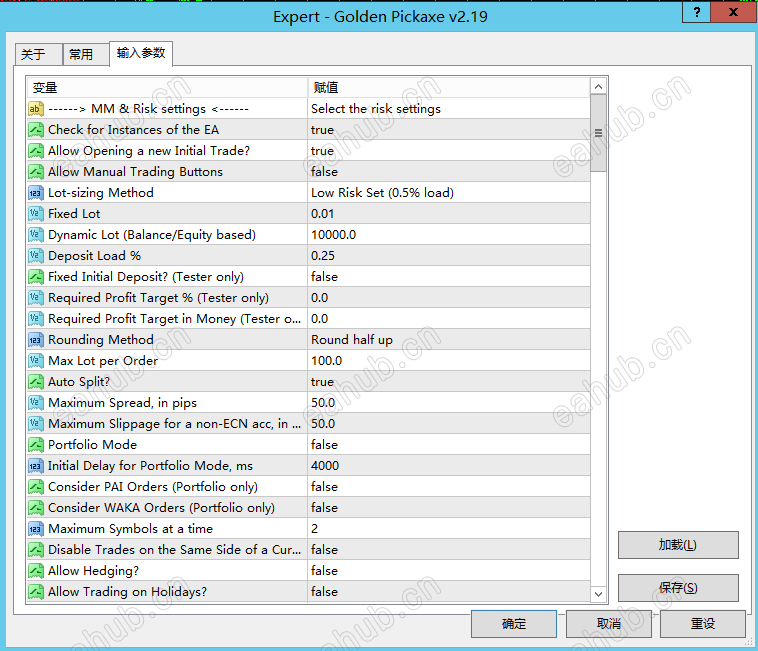Click the icon beside Max Lot per Order
This screenshot has height=651, width=758.
36,361
